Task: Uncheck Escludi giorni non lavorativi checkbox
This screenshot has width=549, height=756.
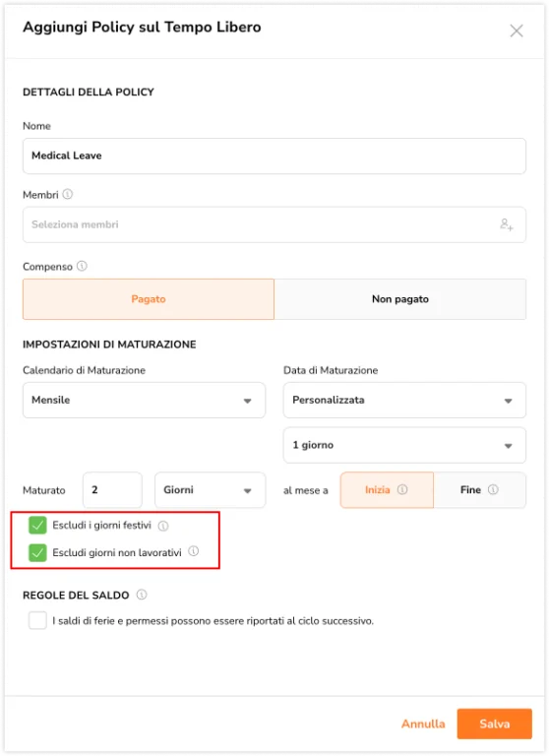Action: [37, 552]
